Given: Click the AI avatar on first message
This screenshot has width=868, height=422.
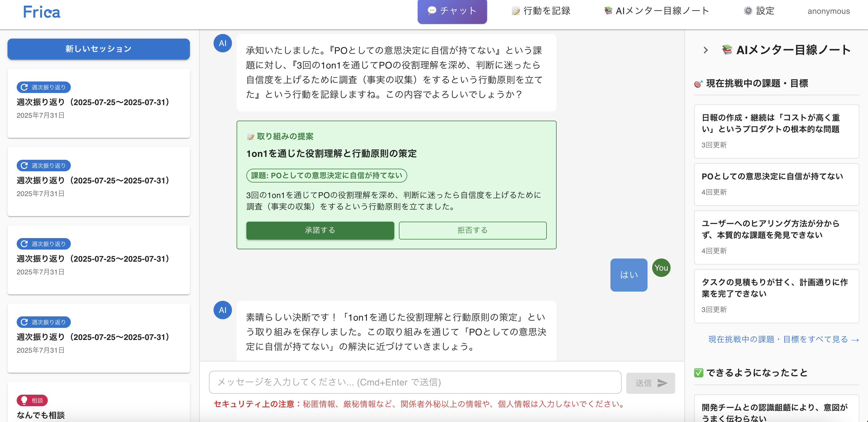Looking at the screenshot, I should (x=222, y=43).
